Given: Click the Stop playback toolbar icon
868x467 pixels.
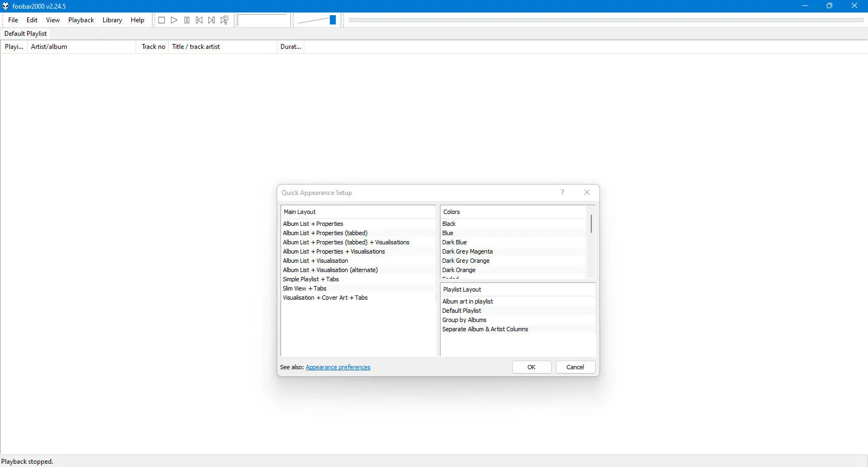Looking at the screenshot, I should tap(162, 20).
